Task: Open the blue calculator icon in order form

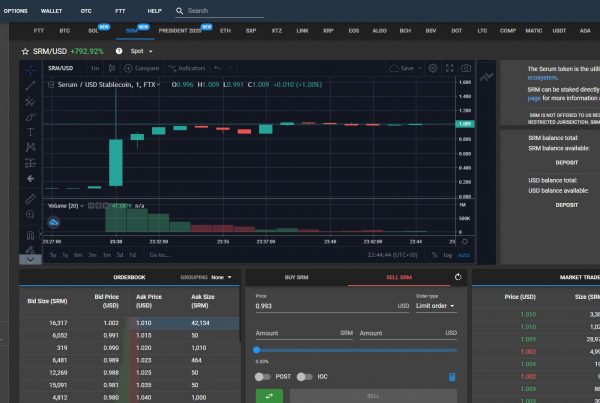Action: coord(452,377)
